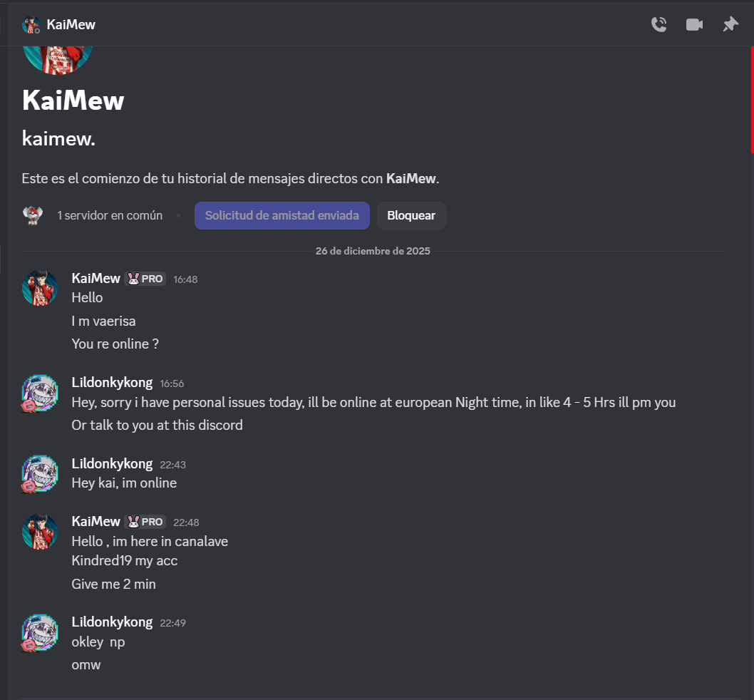Click KaiMew's large profile avatar at the top
754x700 pixels.
58,57
